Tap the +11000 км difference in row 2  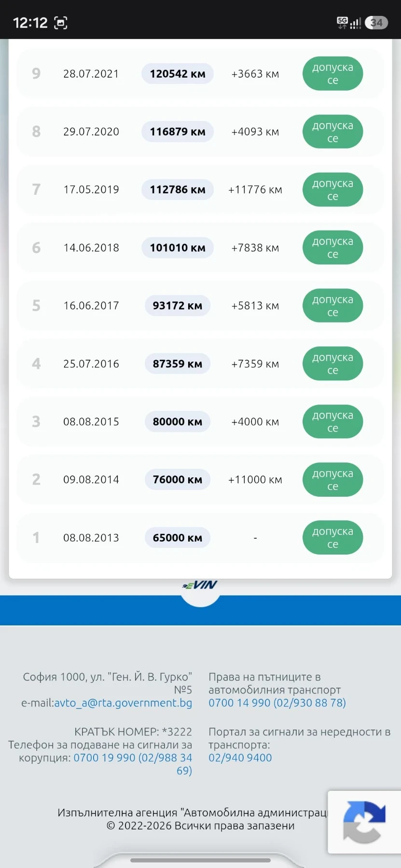[x=255, y=480]
